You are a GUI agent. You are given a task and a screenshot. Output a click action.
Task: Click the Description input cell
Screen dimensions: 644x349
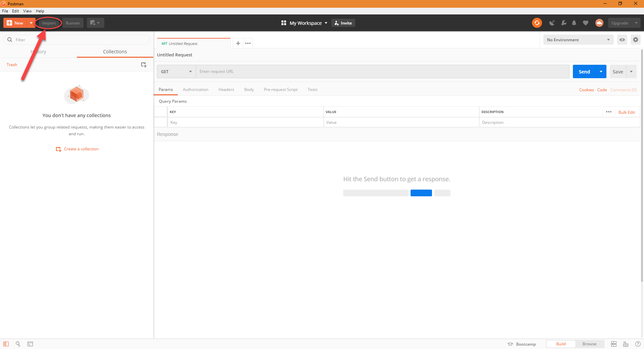559,122
